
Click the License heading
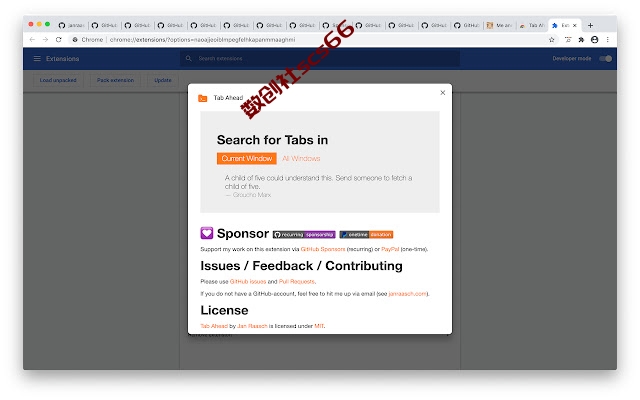tap(224, 310)
